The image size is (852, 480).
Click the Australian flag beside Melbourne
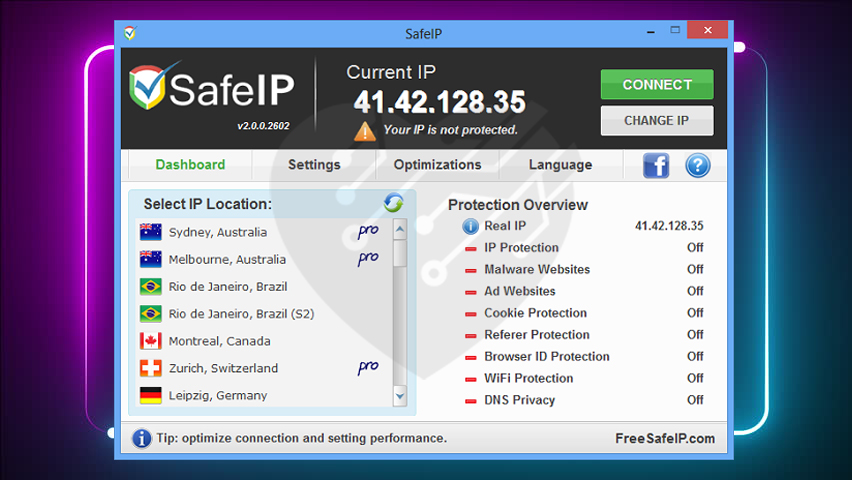point(151,259)
